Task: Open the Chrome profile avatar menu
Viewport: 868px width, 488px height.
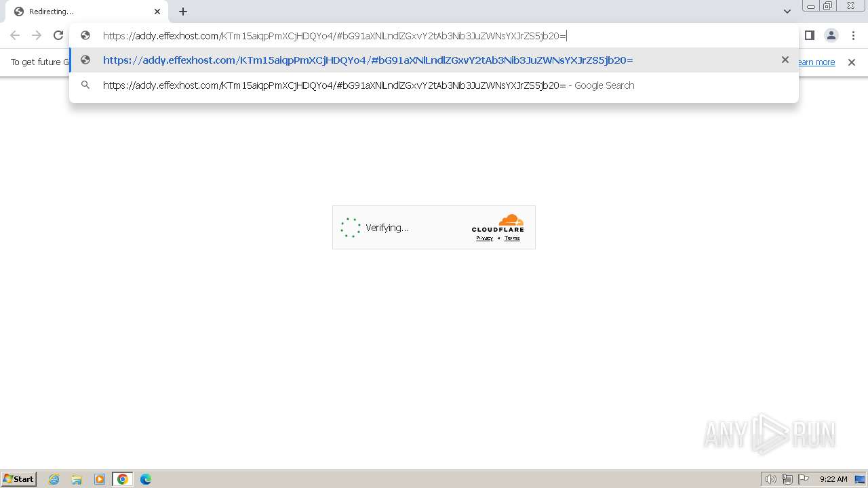Action: (x=831, y=35)
